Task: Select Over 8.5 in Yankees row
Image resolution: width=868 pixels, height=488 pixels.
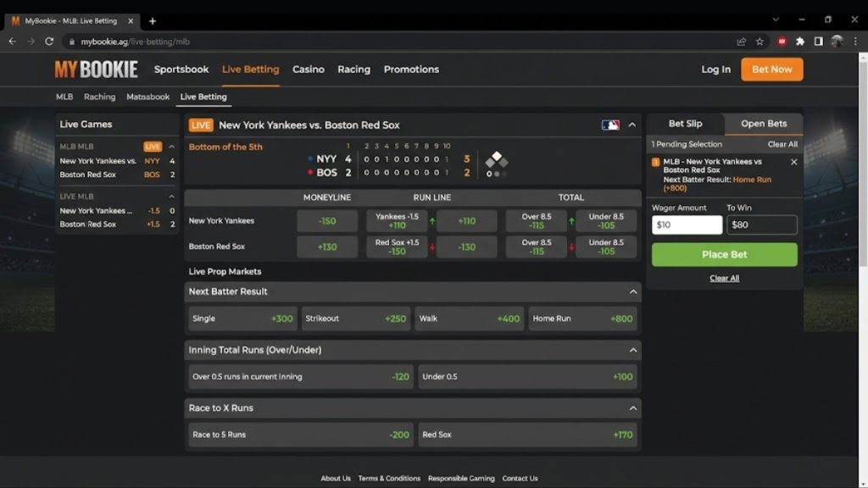Action: coord(537,221)
